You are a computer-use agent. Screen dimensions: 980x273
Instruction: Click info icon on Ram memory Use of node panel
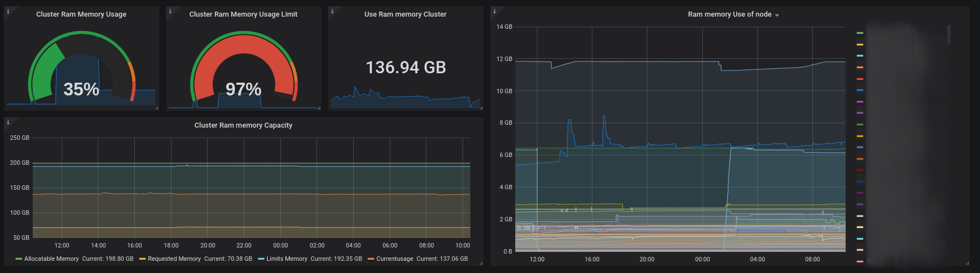tap(494, 11)
